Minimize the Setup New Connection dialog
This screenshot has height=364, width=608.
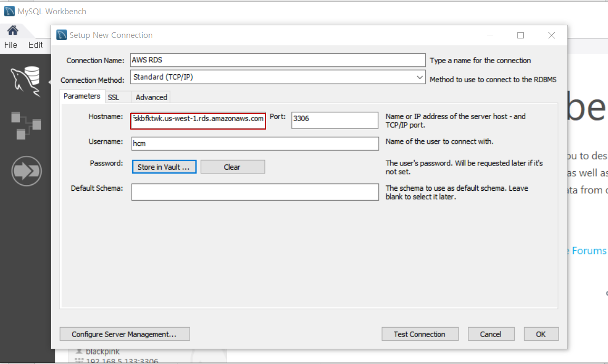pyautogui.click(x=490, y=35)
